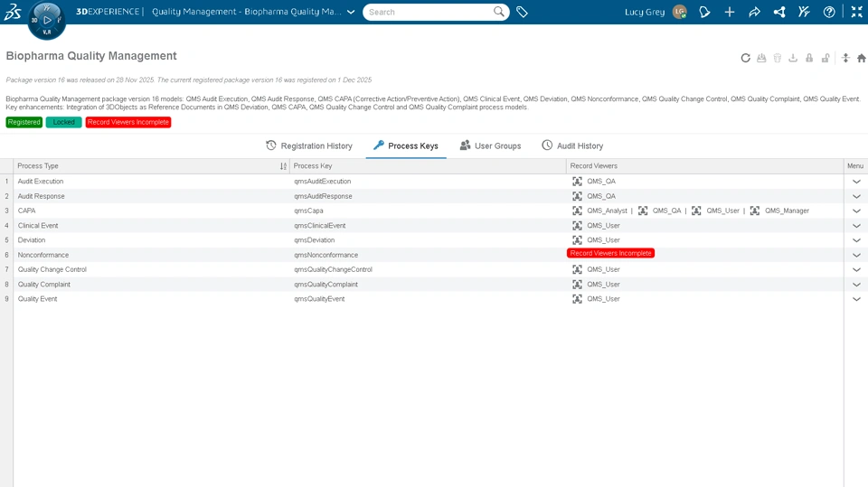Switch to Registration History tab

309,145
